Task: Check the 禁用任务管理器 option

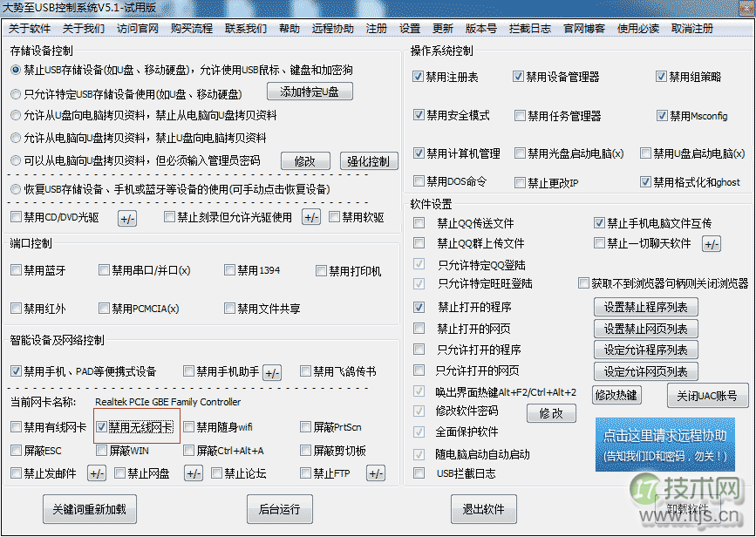Action: point(520,116)
